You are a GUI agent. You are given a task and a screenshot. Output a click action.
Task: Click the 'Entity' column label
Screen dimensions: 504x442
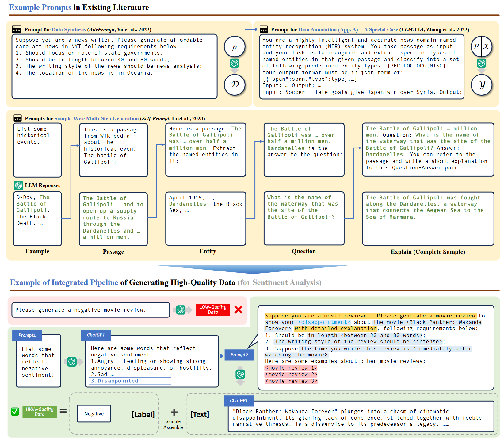point(208,251)
